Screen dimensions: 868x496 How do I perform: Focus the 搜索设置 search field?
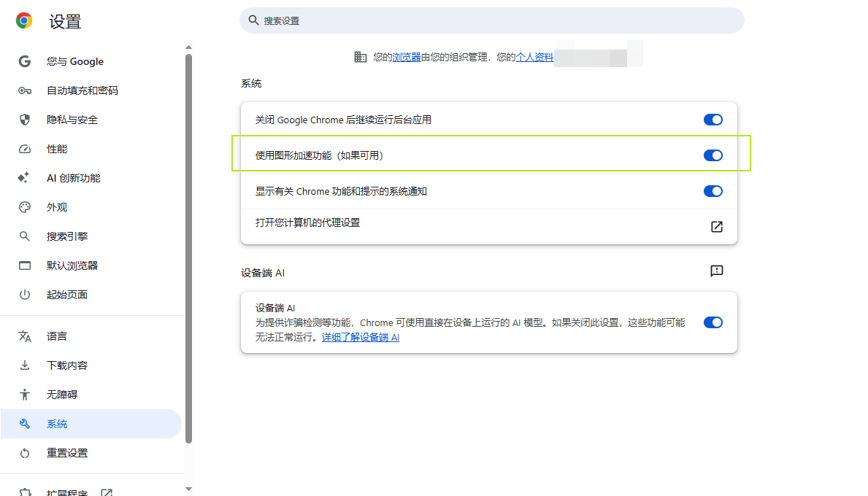point(491,20)
